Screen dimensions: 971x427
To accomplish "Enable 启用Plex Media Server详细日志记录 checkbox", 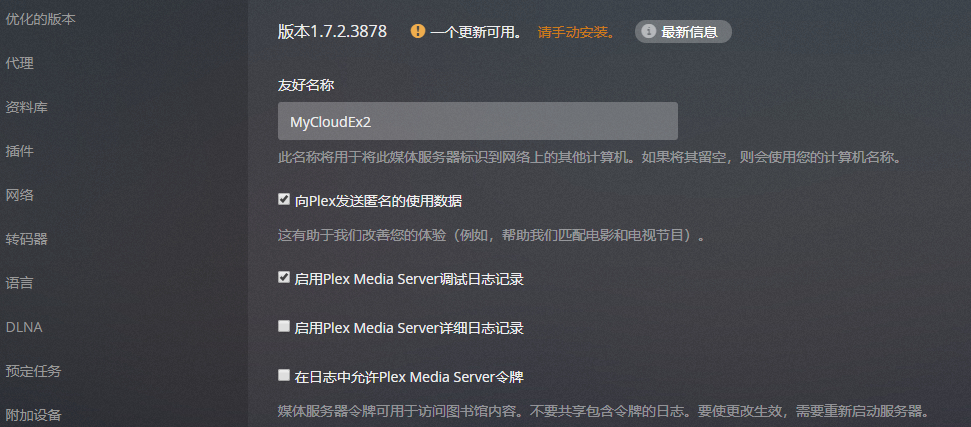I will pos(284,326).
